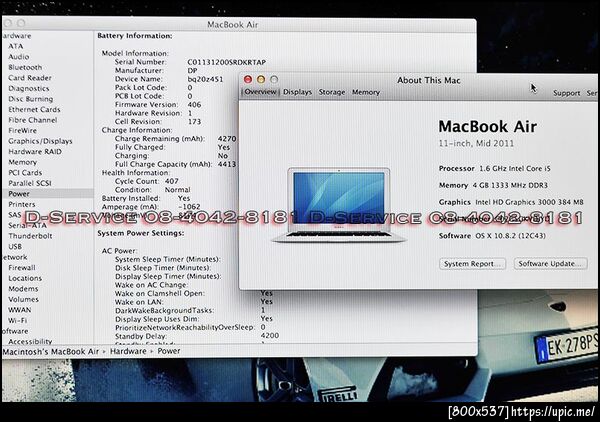Click the Software Update button

550,264
